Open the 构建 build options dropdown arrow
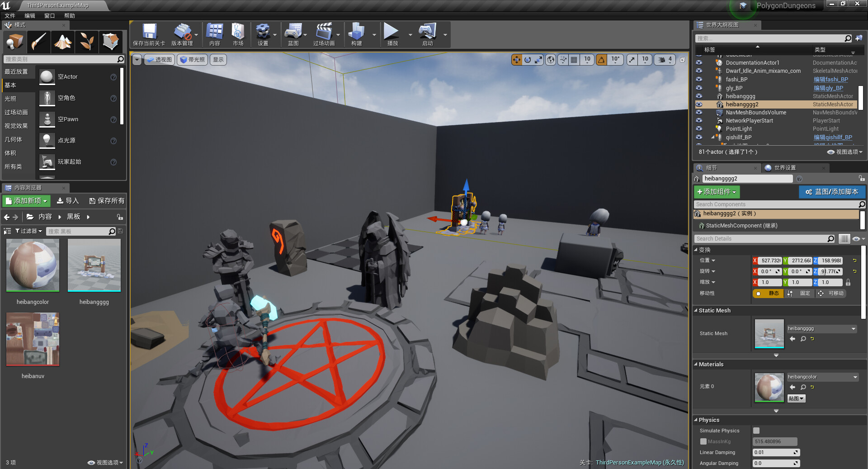Image resolution: width=868 pixels, height=469 pixels. coord(374,35)
